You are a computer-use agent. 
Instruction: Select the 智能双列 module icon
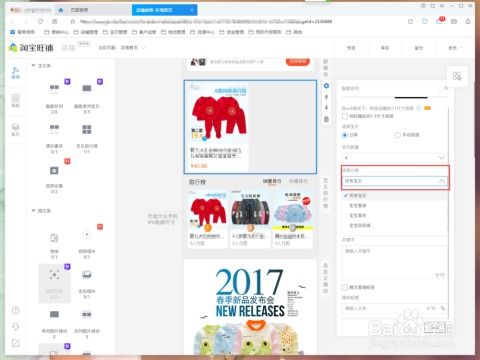54,88
